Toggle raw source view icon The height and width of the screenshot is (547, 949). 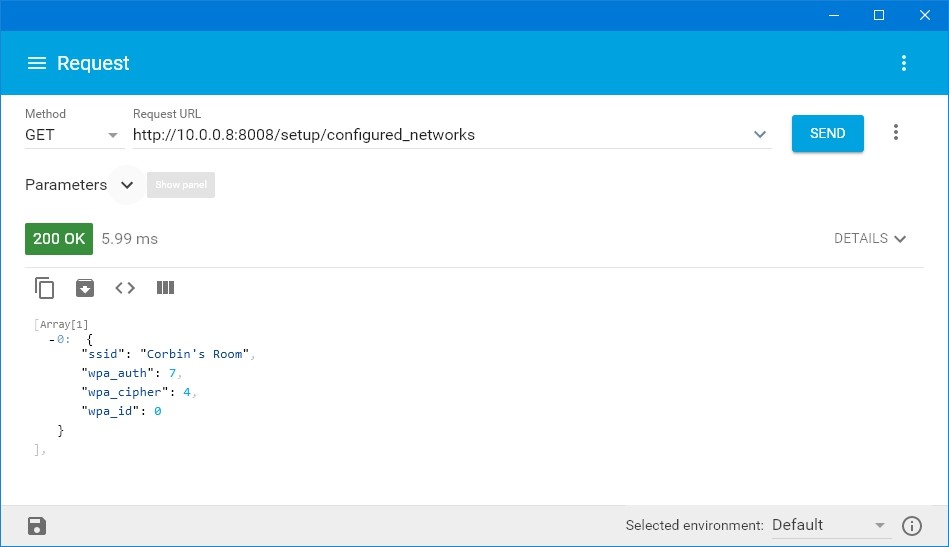pos(125,288)
